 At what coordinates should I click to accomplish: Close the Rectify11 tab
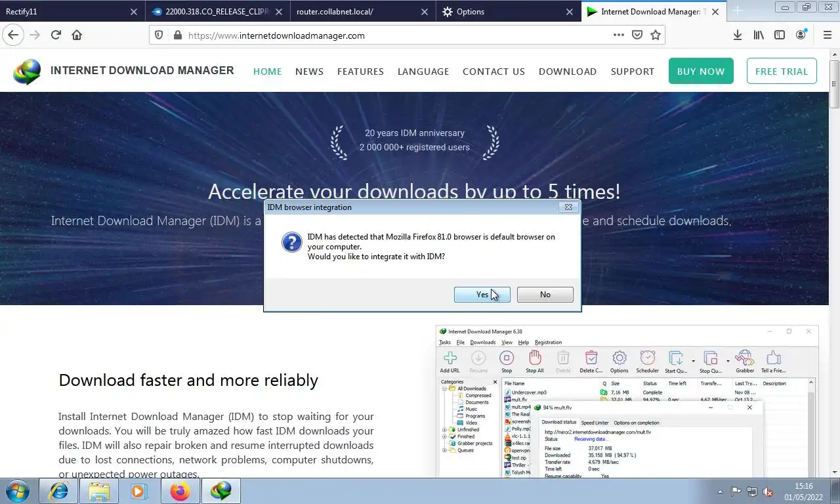click(134, 12)
